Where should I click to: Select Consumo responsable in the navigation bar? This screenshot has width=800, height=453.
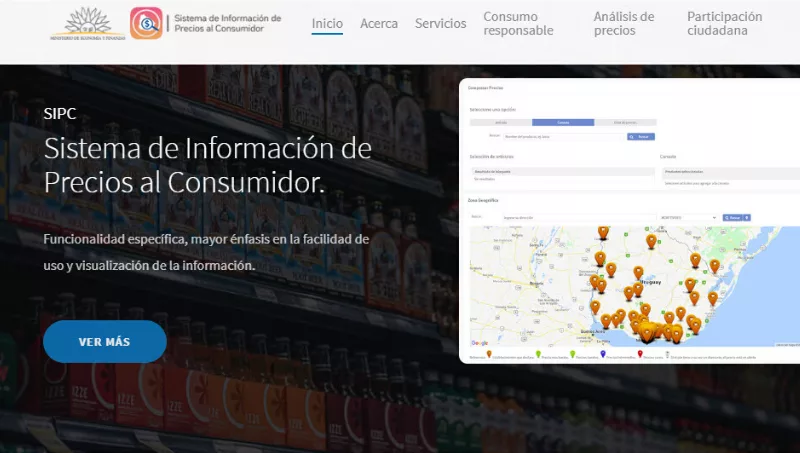click(518, 23)
